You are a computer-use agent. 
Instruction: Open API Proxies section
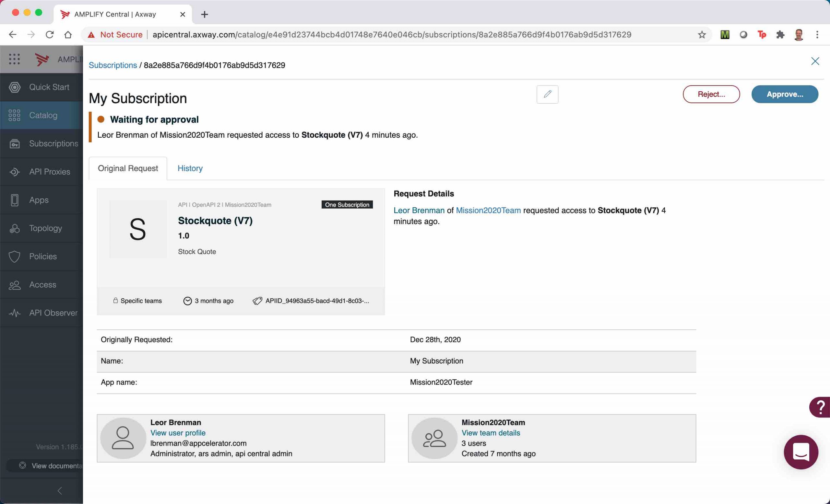(41, 172)
